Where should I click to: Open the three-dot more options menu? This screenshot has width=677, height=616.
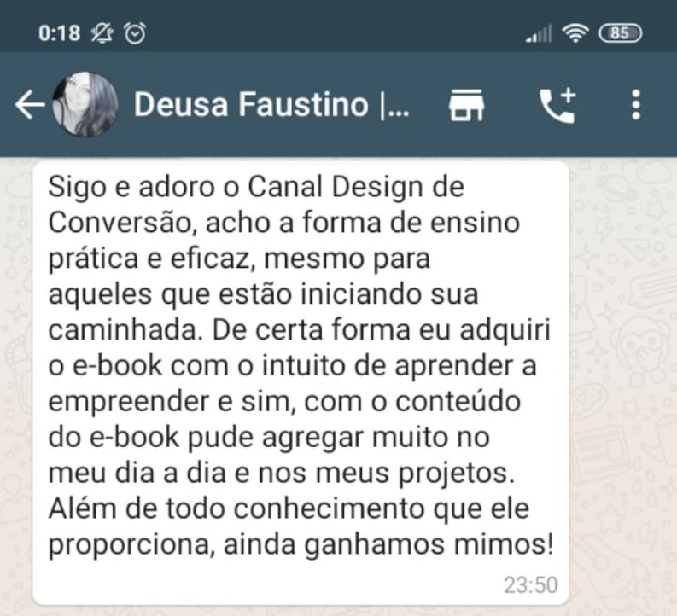pyautogui.click(x=635, y=105)
